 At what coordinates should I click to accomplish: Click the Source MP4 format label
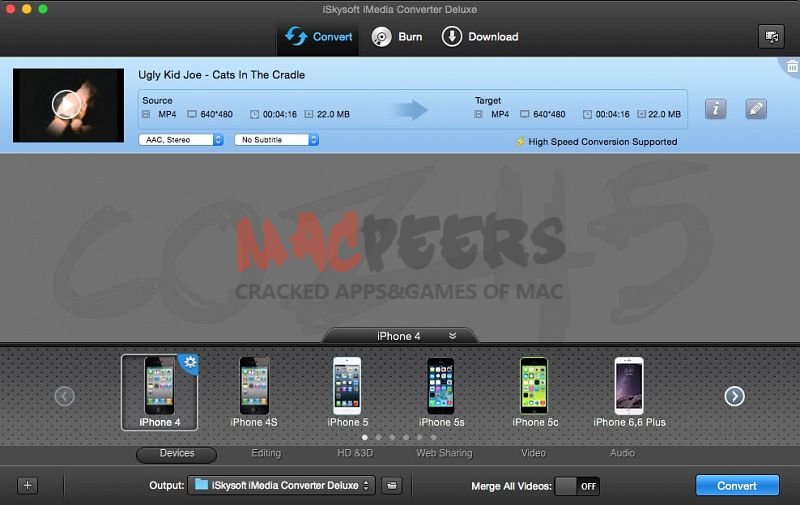coord(167,114)
